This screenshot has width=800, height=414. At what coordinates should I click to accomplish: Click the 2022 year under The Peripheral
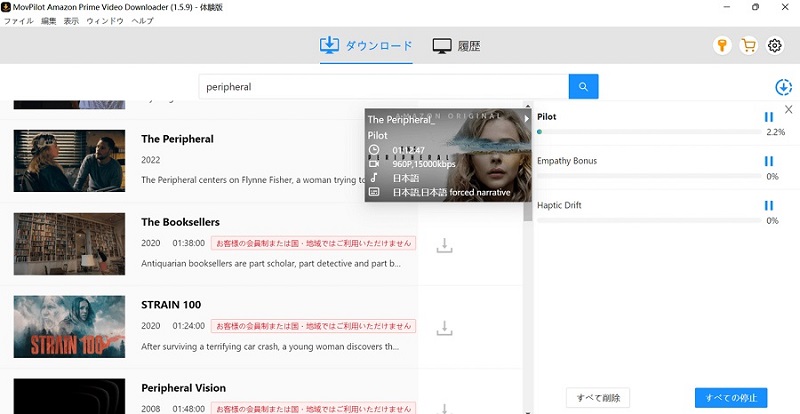tap(151, 160)
